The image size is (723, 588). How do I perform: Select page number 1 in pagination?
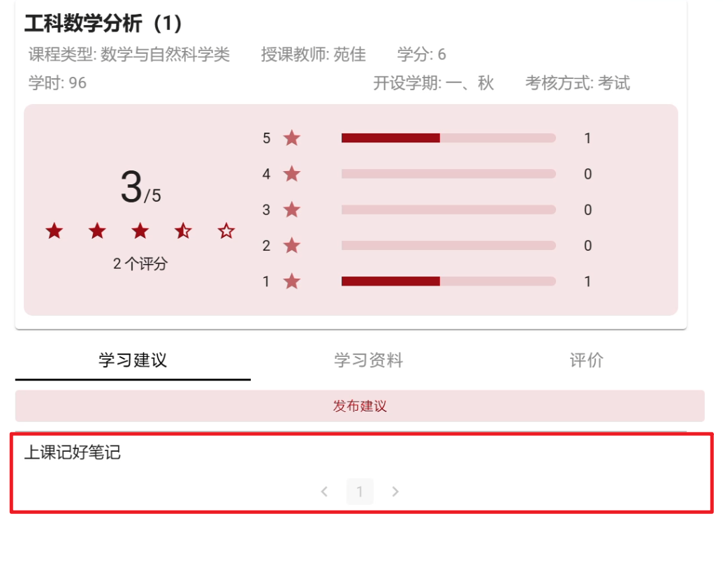coord(360,492)
